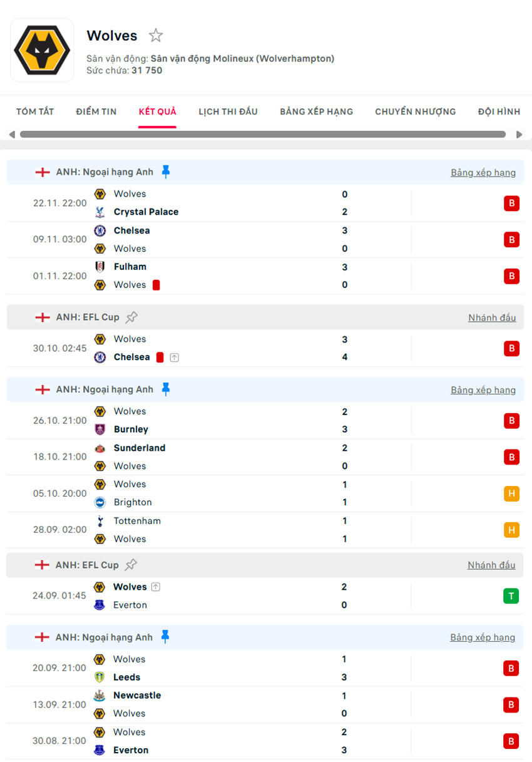This screenshot has width=532, height=762.
Task: Pin the first EFL Cup league section
Action: point(131,317)
